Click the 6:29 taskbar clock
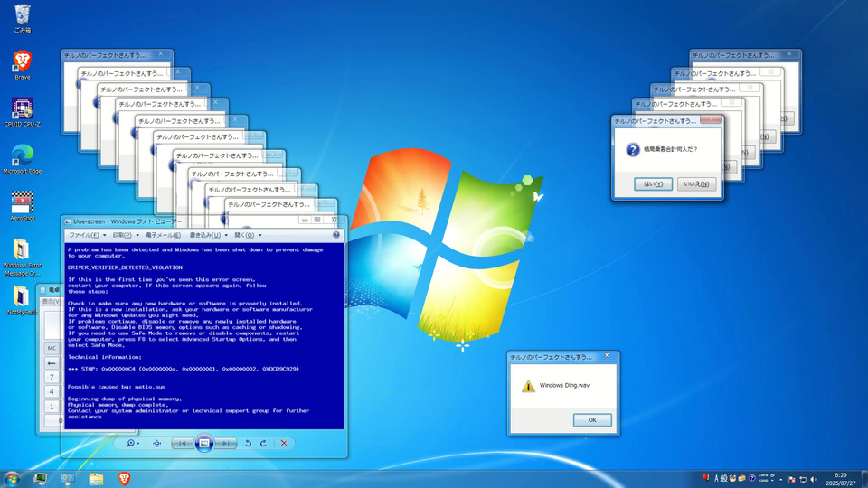This screenshot has height=488, width=868. point(841,479)
